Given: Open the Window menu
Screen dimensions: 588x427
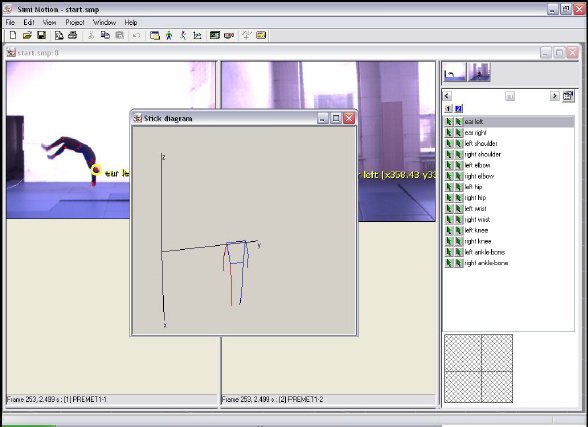Looking at the screenshot, I should pos(104,22).
